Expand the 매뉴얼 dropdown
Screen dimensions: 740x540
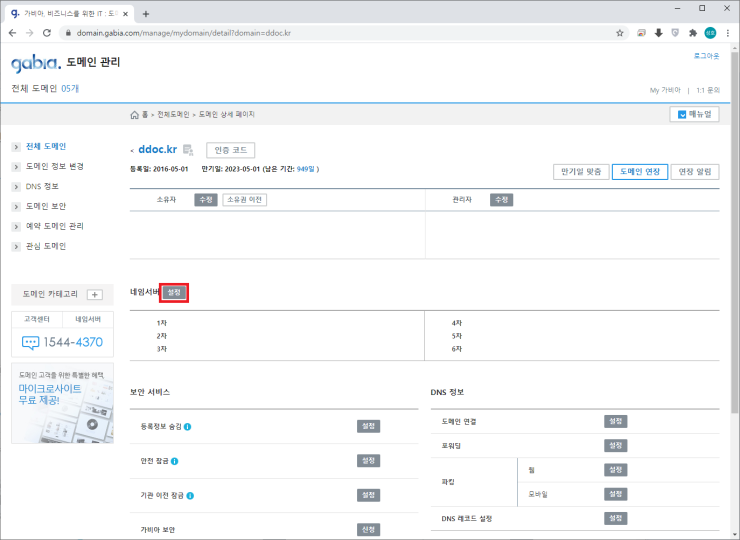pos(694,114)
